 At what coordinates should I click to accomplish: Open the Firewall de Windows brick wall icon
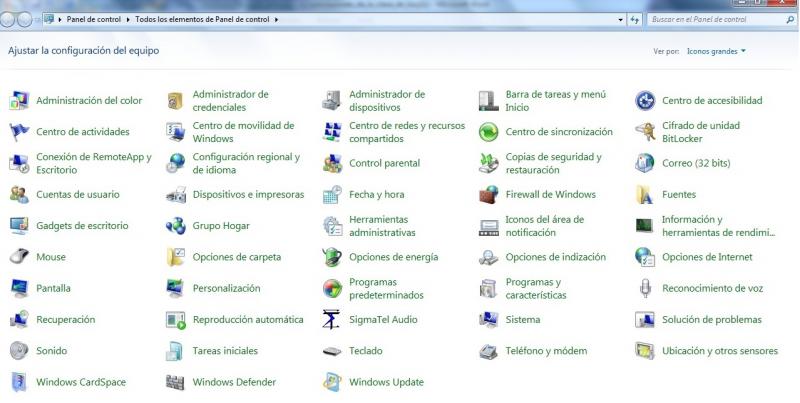[488, 194]
